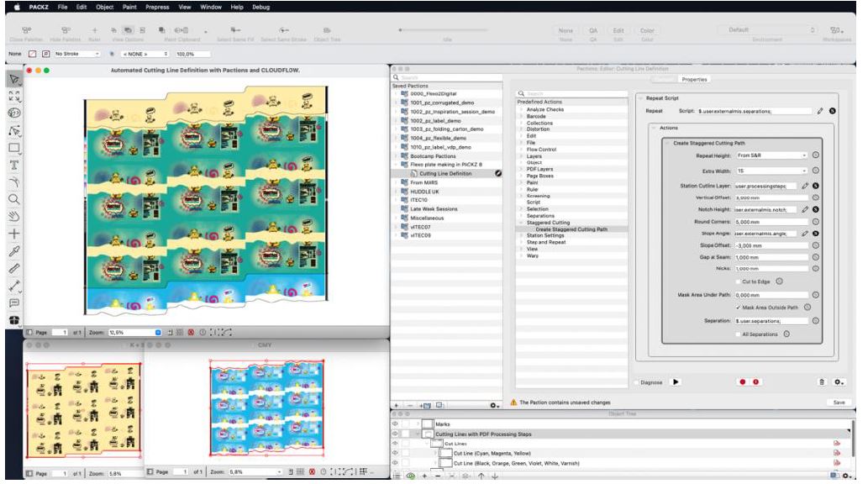Click the Save button in the Pactions editor
The image size is (868, 484).
838,402
